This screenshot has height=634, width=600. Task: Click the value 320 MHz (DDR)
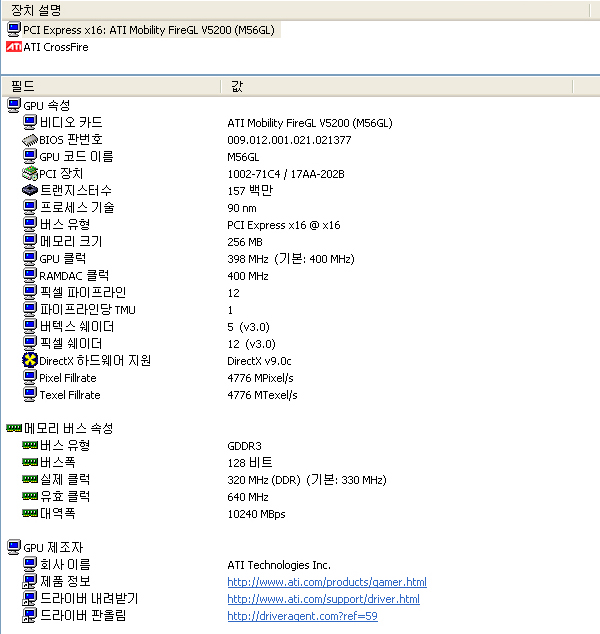click(x=264, y=480)
